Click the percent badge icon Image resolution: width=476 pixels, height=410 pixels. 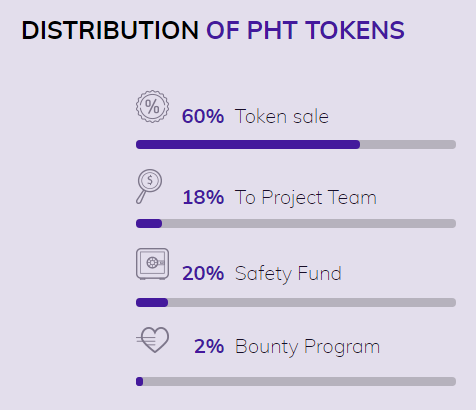[x=152, y=106]
